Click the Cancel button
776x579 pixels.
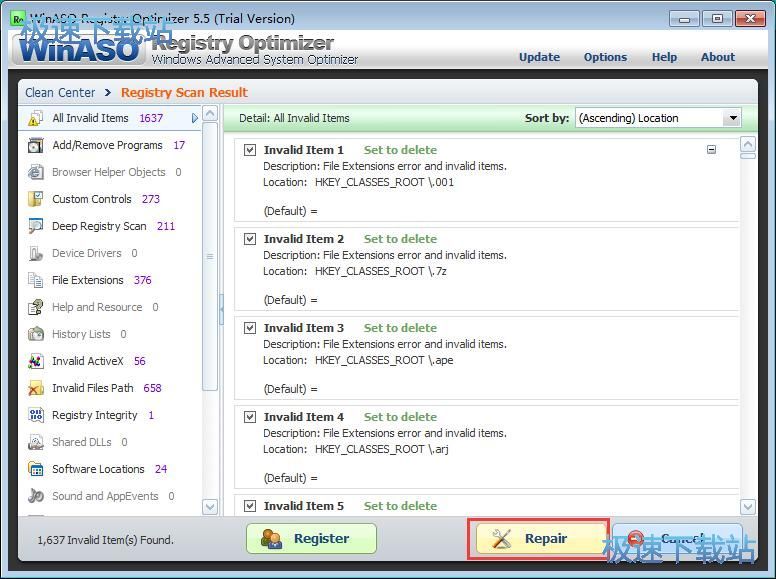[678, 538]
